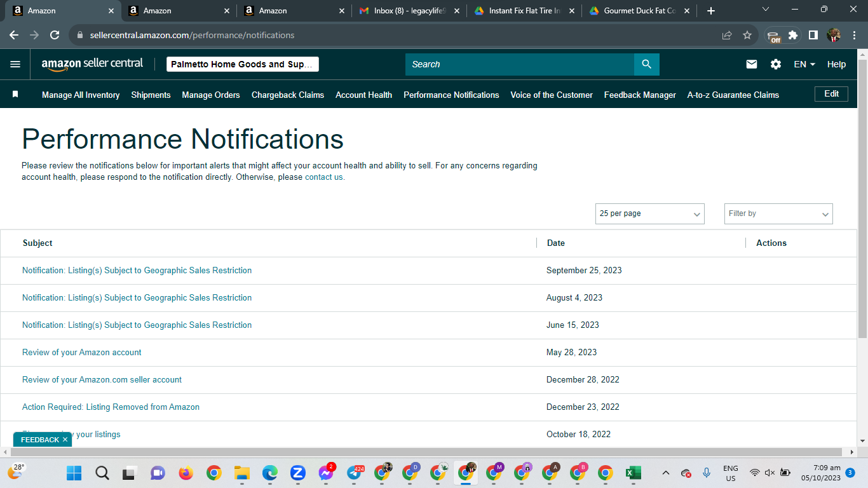Expand the 25 per page dropdown
This screenshot has width=868, height=488.
pyautogui.click(x=649, y=213)
